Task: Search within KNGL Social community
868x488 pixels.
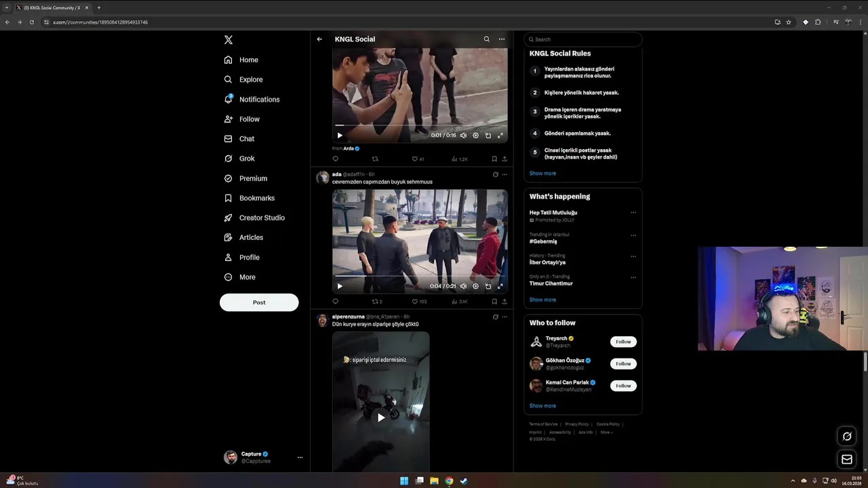Action: (486, 39)
